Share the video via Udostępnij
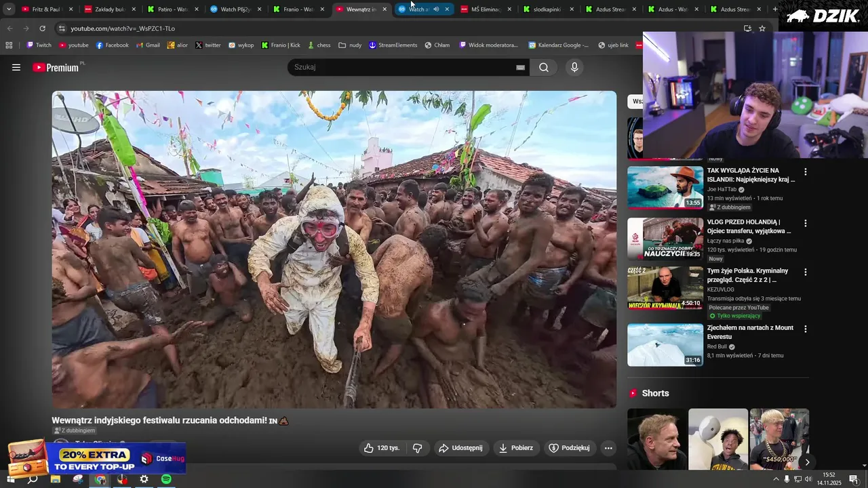The height and width of the screenshot is (488, 868). tap(460, 448)
